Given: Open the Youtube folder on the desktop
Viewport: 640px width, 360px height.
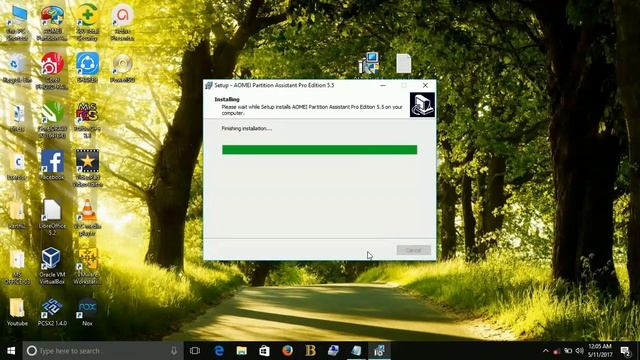Looking at the screenshot, I should 17,312.
